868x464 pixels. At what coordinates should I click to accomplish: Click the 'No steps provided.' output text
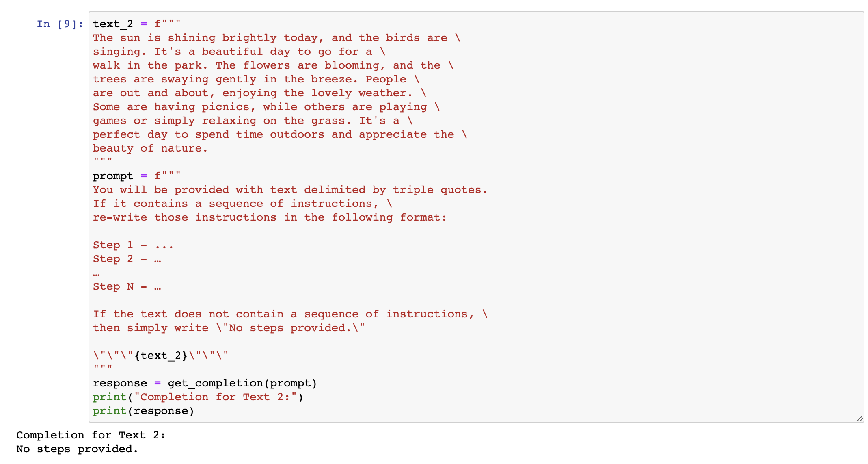(x=77, y=449)
